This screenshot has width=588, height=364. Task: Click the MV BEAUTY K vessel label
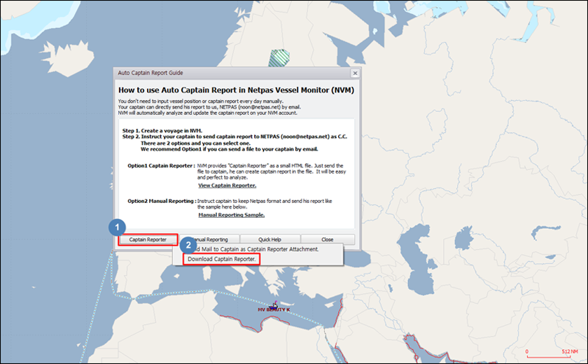[274, 309]
